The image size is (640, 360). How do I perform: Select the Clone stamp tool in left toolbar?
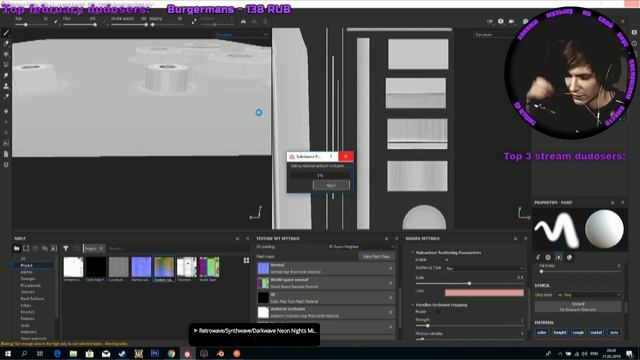tap(6, 86)
